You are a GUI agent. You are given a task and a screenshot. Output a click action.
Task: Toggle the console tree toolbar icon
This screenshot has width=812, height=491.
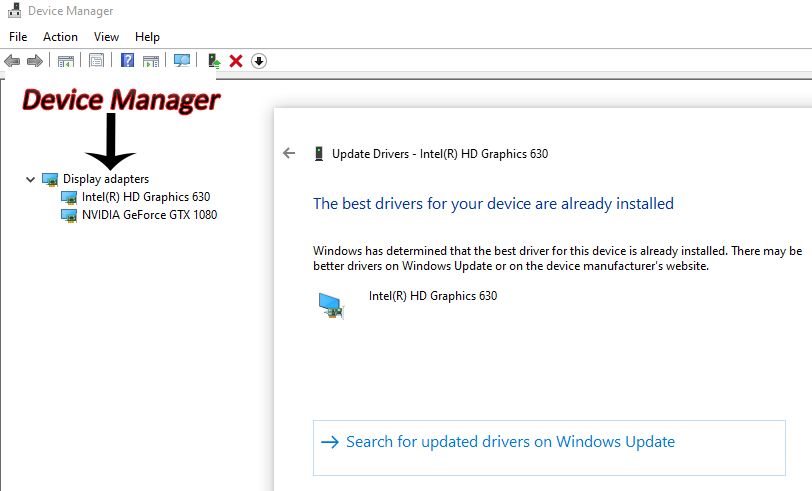click(x=66, y=61)
